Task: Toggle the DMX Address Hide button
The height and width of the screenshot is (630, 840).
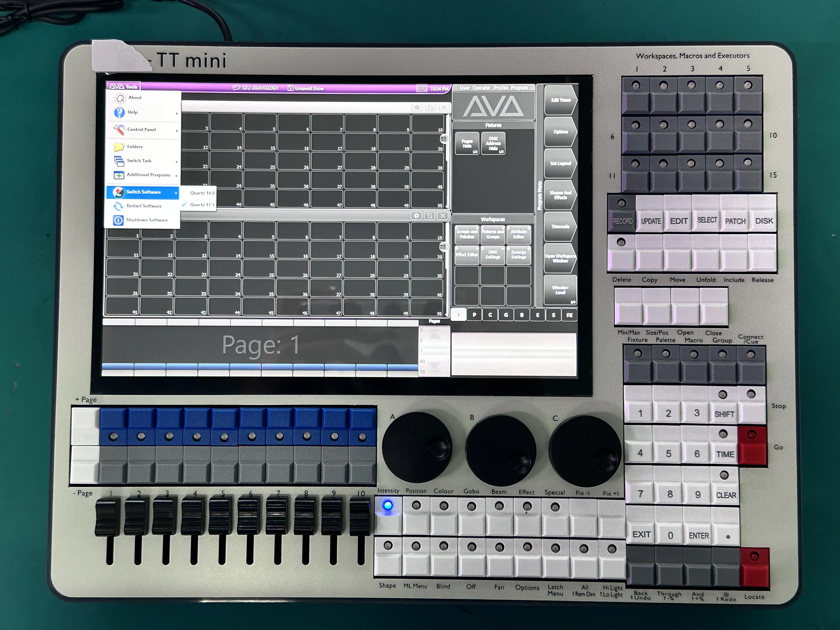Action: click(493, 144)
